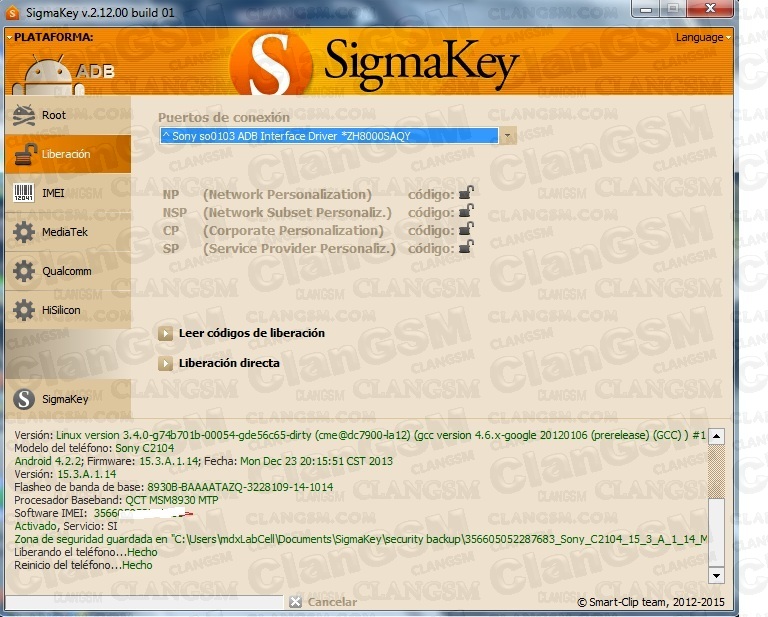The image size is (768, 617).
Task: Click Liberación directa button
Action: [219, 363]
